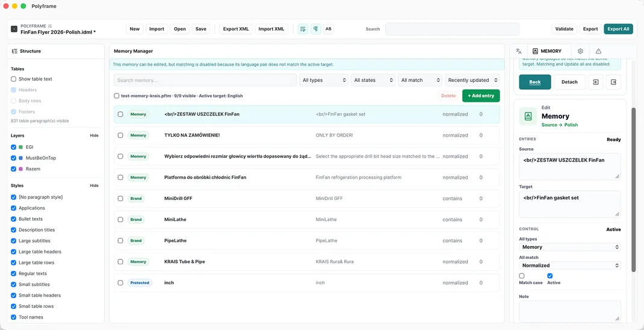Toggle EGI layer visibility checkbox
644x330 pixels.
[14, 147]
